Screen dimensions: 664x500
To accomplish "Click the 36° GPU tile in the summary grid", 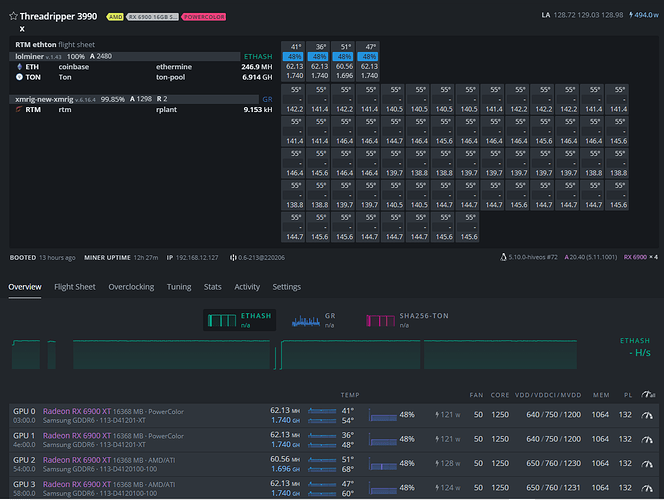I will tap(319, 61).
